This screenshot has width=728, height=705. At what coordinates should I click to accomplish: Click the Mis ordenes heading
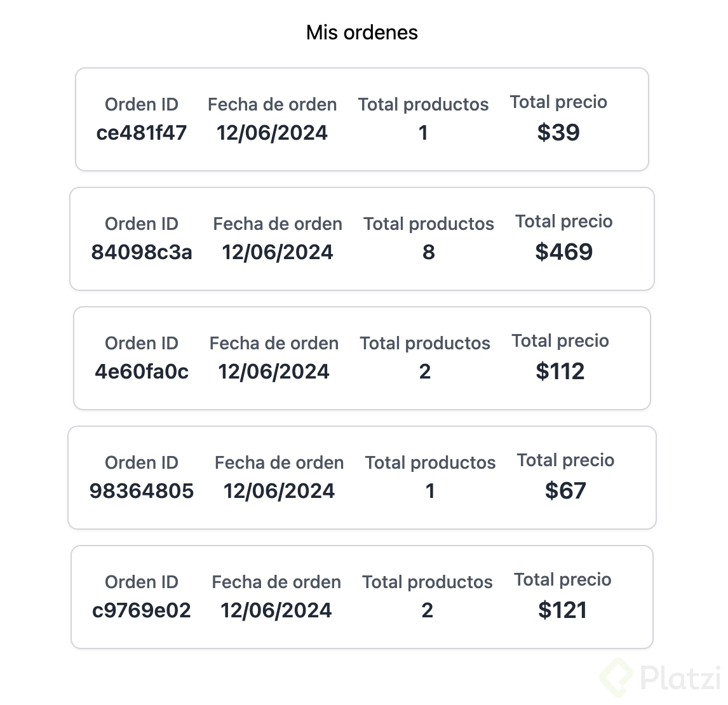point(362,32)
